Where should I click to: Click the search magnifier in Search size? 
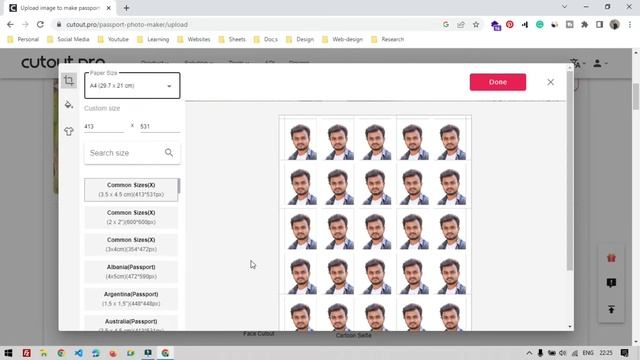coord(169,153)
